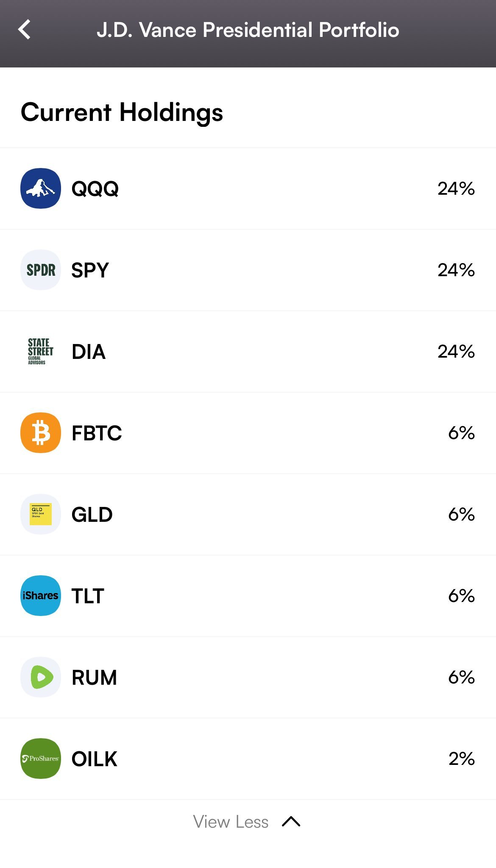Tap the orange Bitcoin icon for FBTC
The image size is (496, 868).
(41, 433)
